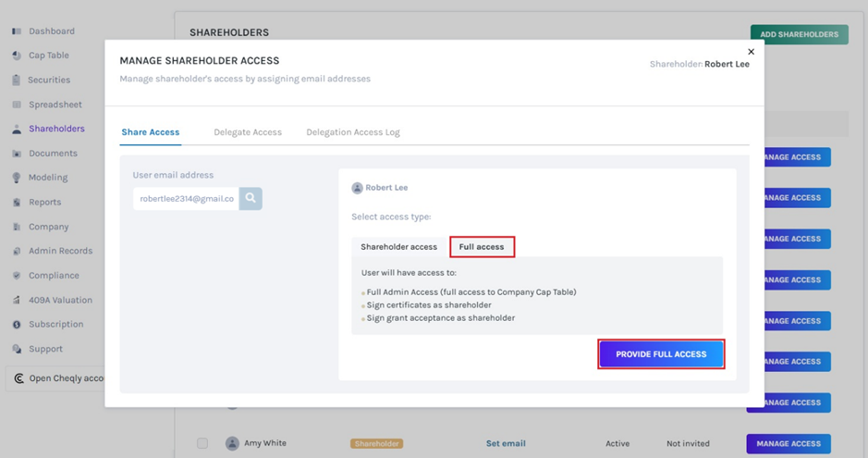Screen dimensions: 868x458
Task: Click Set email link for Amy White
Action: [506, 443]
